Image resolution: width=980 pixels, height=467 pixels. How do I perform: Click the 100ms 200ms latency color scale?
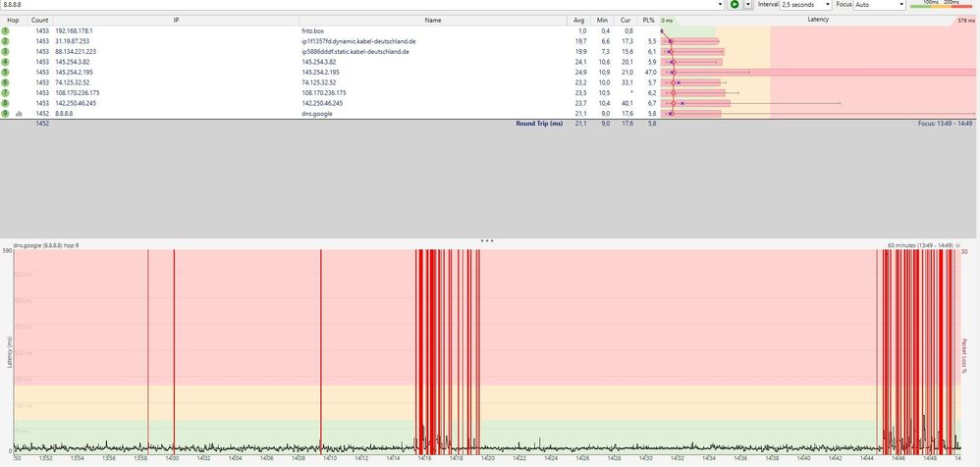point(942,4)
